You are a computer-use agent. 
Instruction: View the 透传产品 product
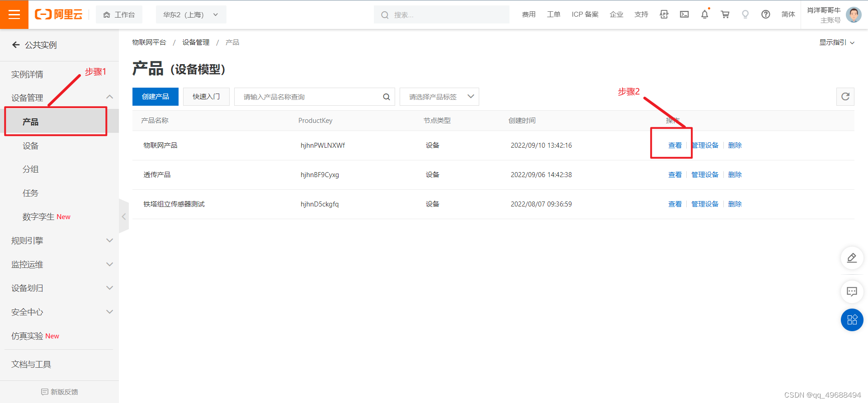click(x=675, y=175)
